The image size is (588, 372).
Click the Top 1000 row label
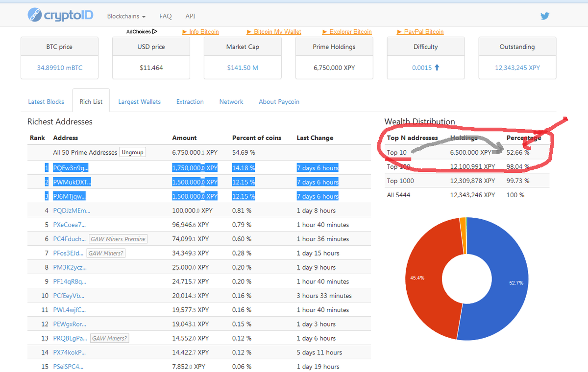pos(400,181)
